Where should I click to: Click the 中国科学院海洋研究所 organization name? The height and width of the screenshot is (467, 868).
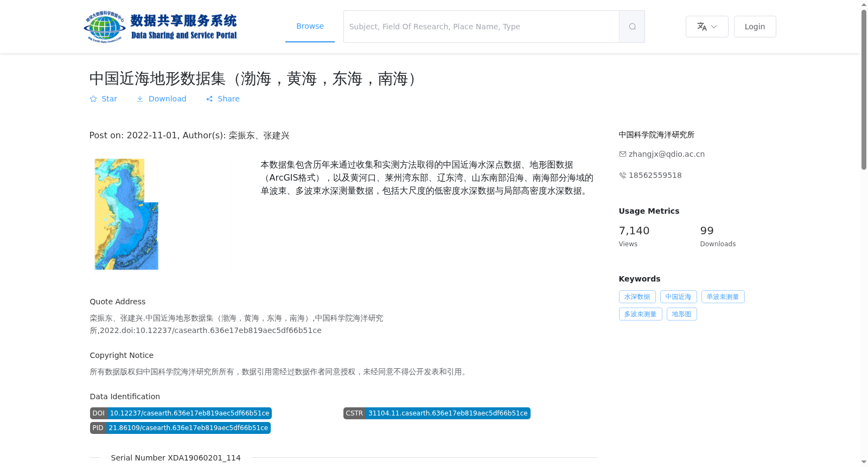click(656, 135)
